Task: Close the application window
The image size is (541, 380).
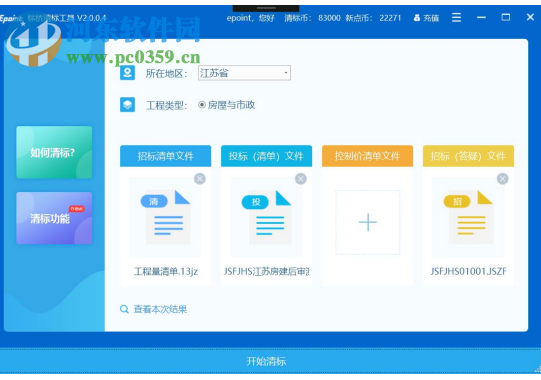Action: 530,17
